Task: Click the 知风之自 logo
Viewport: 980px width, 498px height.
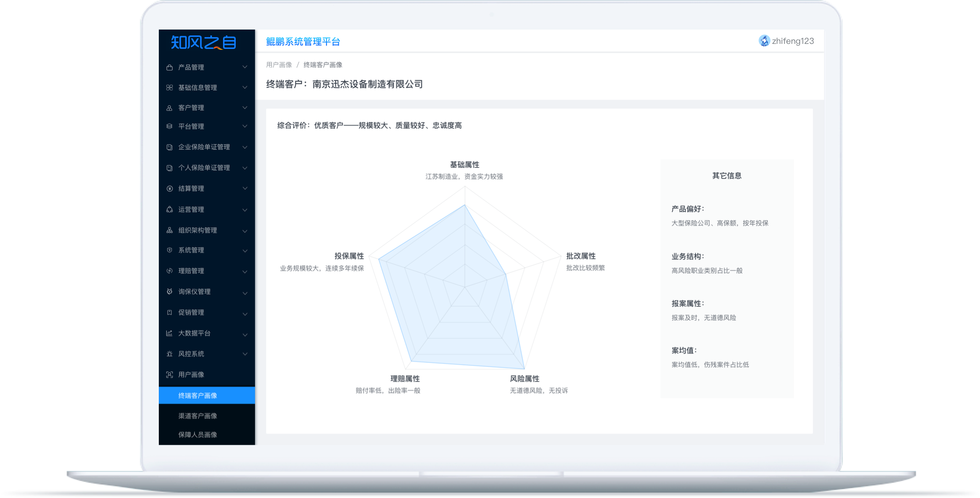Action: coord(204,42)
